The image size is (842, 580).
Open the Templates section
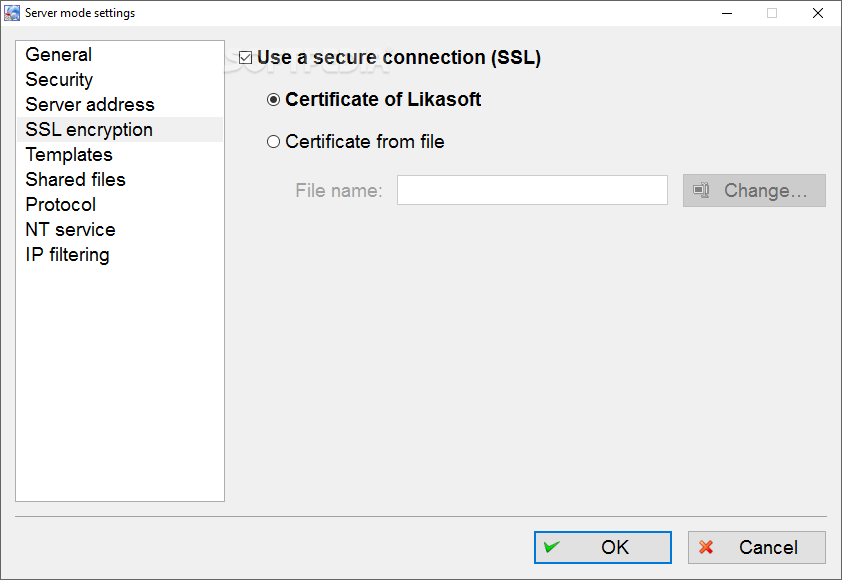tap(69, 155)
